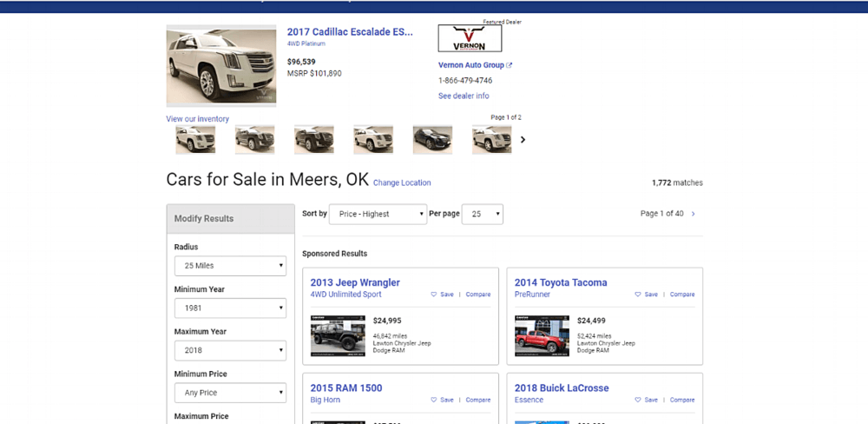
Task: Select the third inventory carousel thumbnail
Action: point(314,140)
